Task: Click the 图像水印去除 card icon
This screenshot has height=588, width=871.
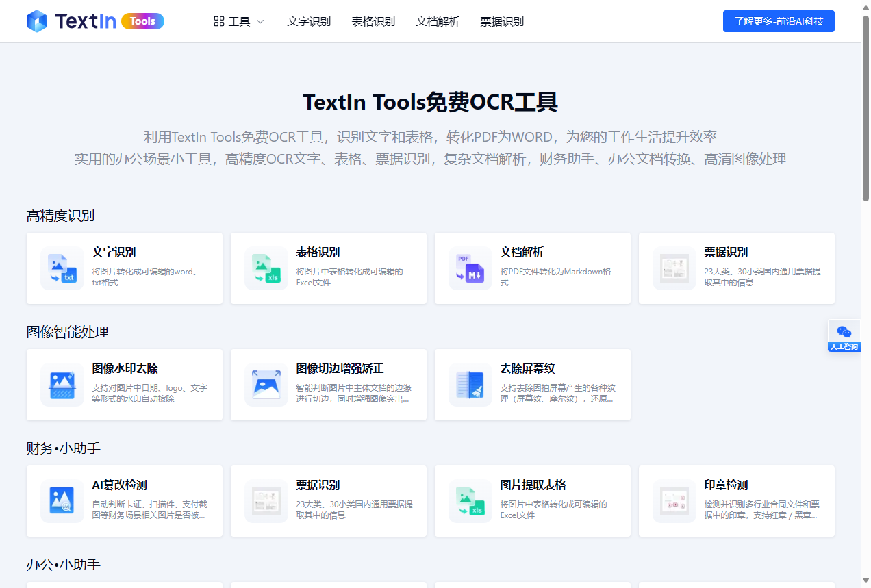Action: [62, 385]
